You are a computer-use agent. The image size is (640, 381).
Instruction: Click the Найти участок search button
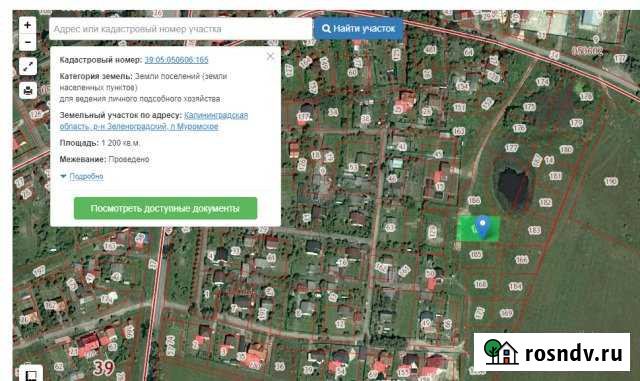point(358,29)
